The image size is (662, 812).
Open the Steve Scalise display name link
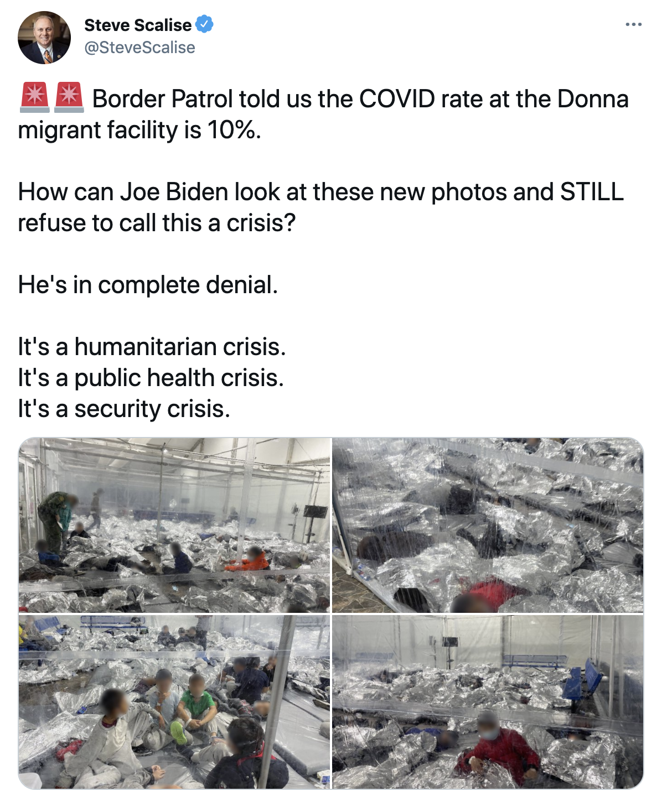click(138, 25)
